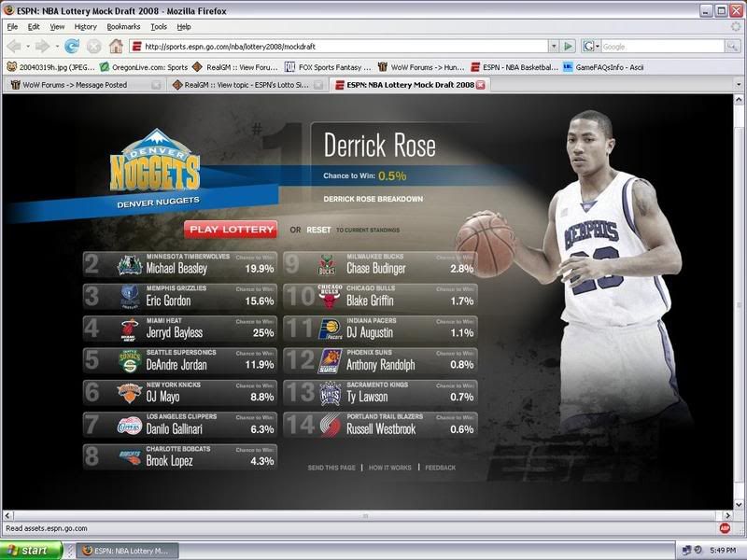Click the FEEDBACK link
Screen dimensions: 747x560
click(x=440, y=468)
